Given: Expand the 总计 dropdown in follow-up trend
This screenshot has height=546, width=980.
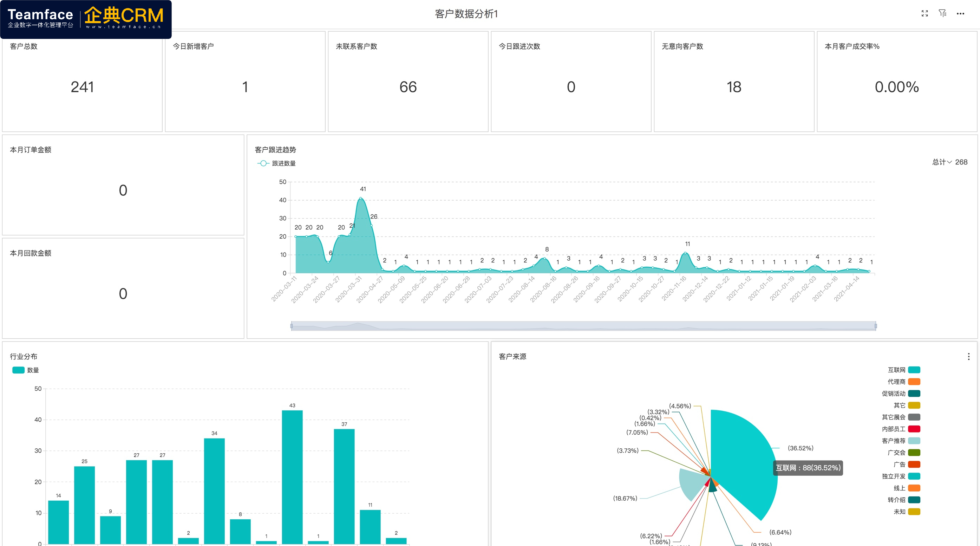Looking at the screenshot, I should tap(942, 162).
